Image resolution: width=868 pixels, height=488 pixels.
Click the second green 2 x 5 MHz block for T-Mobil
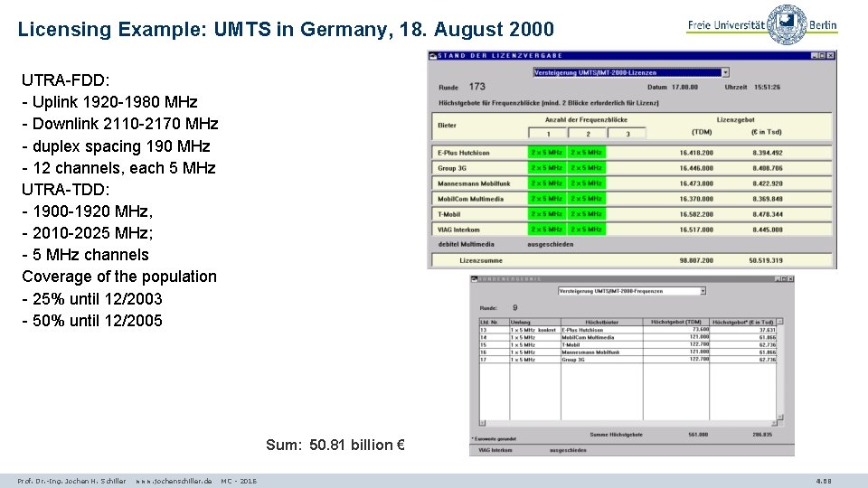(587, 213)
